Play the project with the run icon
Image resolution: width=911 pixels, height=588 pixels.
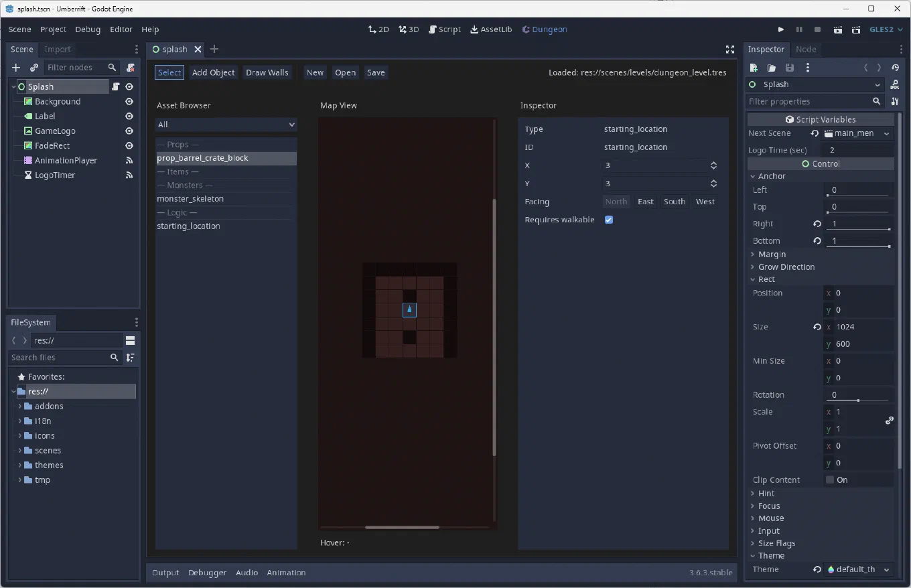[x=780, y=29]
